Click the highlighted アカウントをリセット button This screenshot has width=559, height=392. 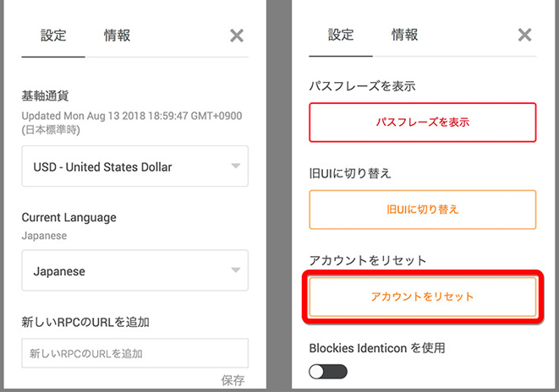click(x=422, y=297)
